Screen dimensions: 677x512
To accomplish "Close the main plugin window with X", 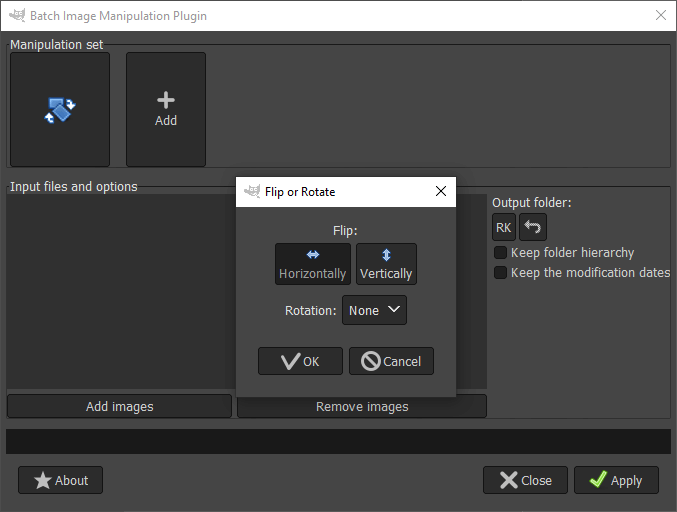I will [x=661, y=16].
